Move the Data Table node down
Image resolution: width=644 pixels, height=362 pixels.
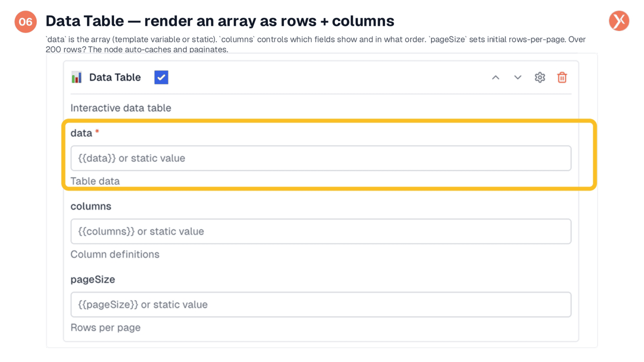point(518,77)
